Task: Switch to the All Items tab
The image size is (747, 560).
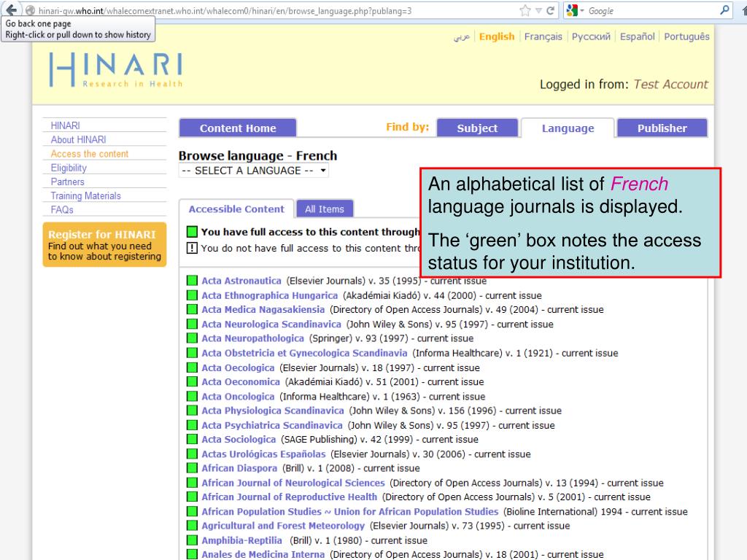Action: (325, 209)
